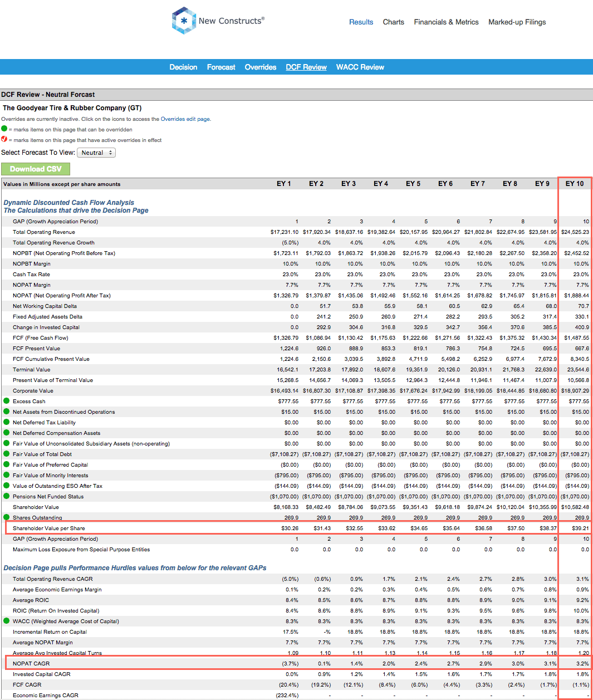Click Average Economic Earnings Margin row label

(x=57, y=590)
